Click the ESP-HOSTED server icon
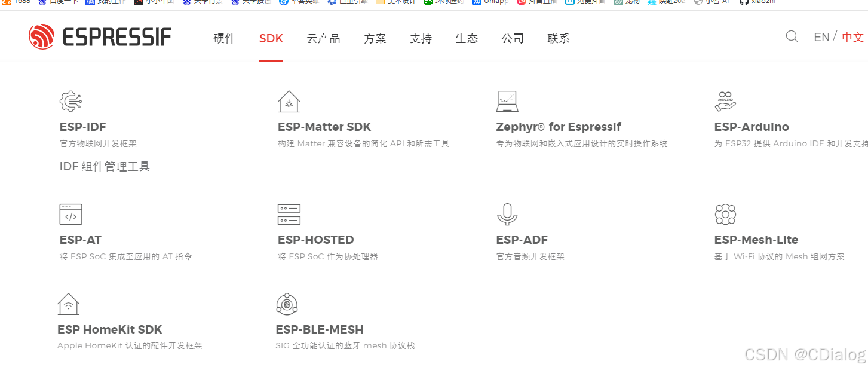 (x=289, y=214)
